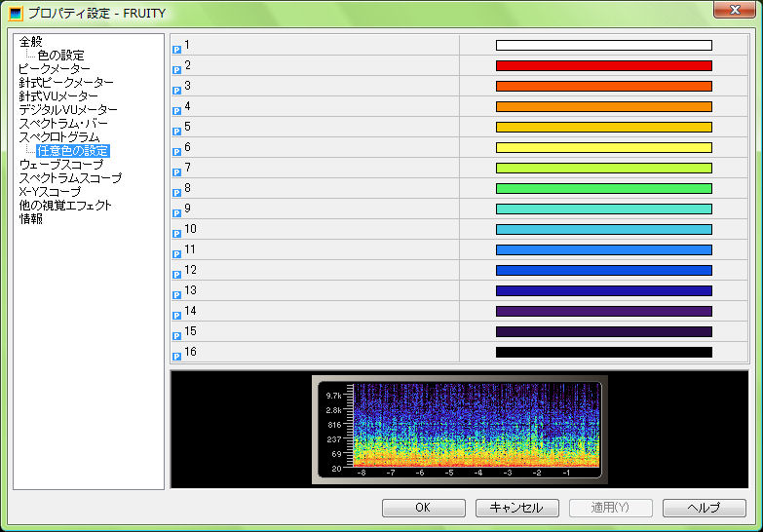The width and height of the screenshot is (763, 532).
Task: Open the 情報 page
Action: tap(30, 218)
